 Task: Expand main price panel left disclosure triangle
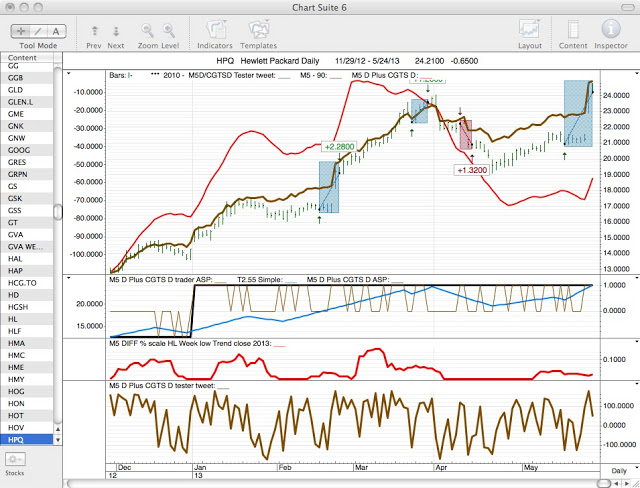coord(69,74)
